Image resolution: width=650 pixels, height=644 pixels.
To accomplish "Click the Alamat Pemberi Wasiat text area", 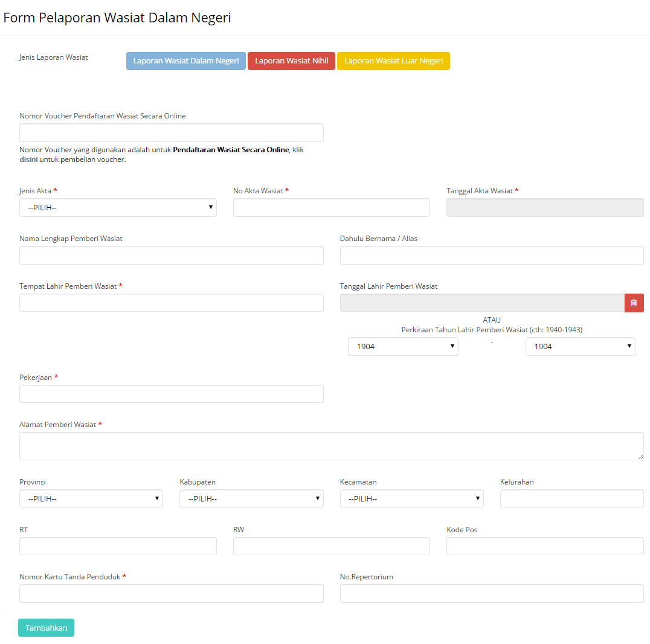I will (x=331, y=446).
